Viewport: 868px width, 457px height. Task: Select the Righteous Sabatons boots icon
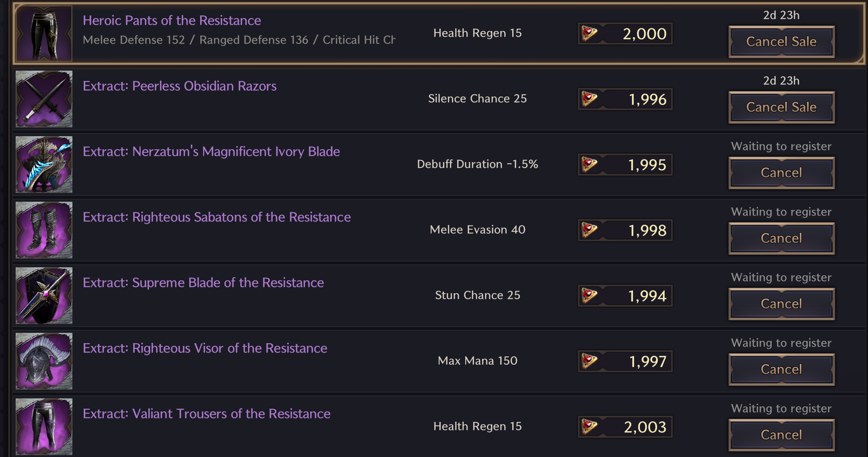pos(44,230)
